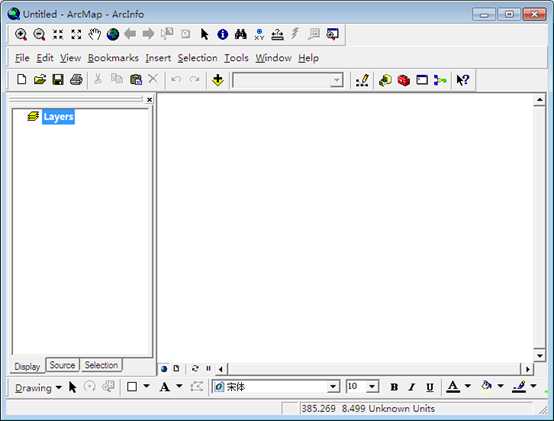Switch to the Display tab
This screenshot has width=554, height=421.
pos(27,367)
